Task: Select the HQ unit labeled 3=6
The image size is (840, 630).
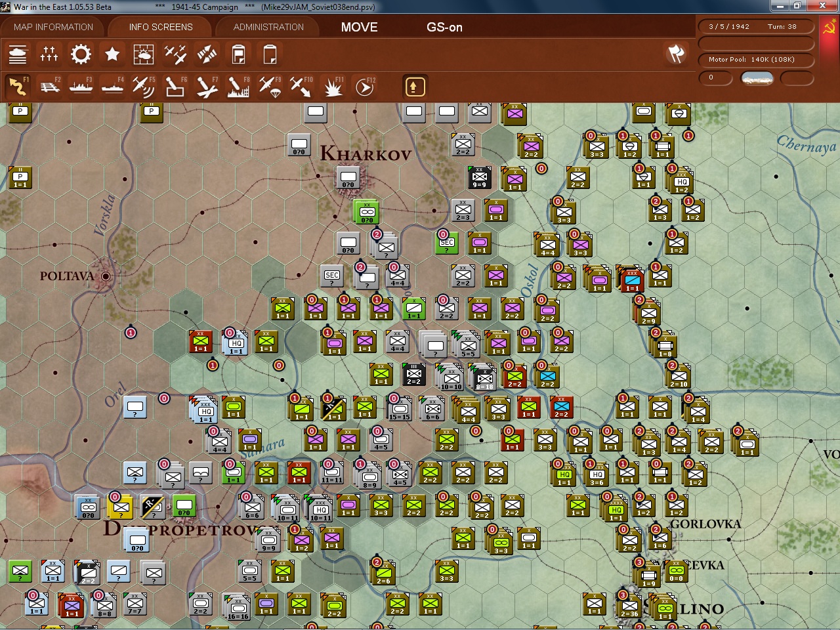Action: pyautogui.click(x=597, y=474)
